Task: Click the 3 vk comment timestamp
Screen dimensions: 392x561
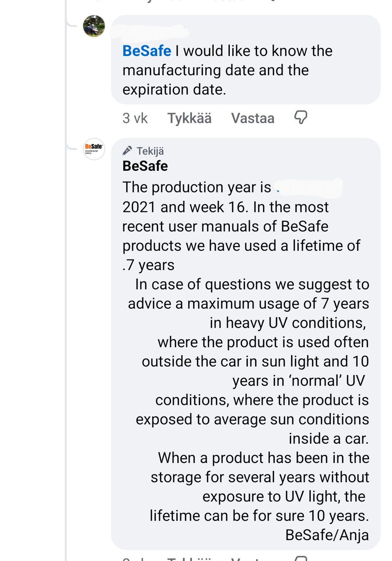Action: 135,118
